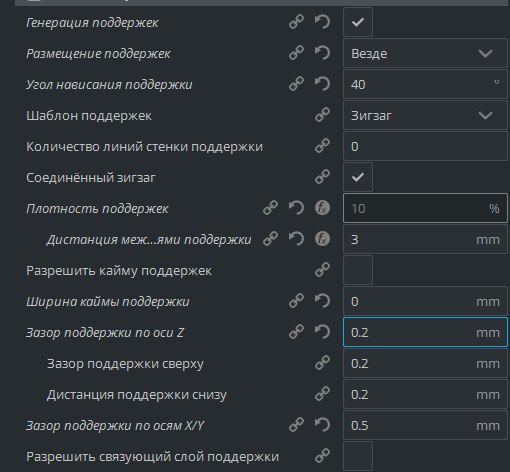Viewport: 510px width, 472px height.
Task: Click Количество линий стенки поддержки field
Action: coord(425,146)
